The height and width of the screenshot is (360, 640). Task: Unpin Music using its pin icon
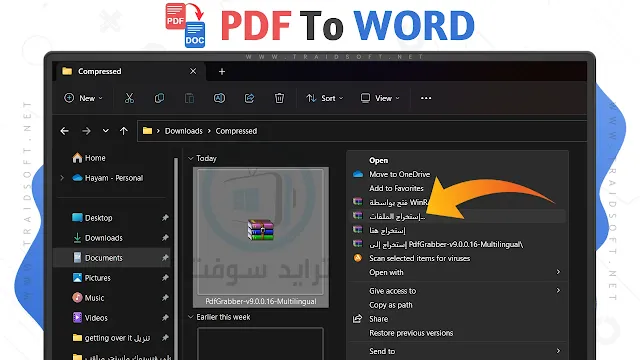pyautogui.click(x=165, y=298)
